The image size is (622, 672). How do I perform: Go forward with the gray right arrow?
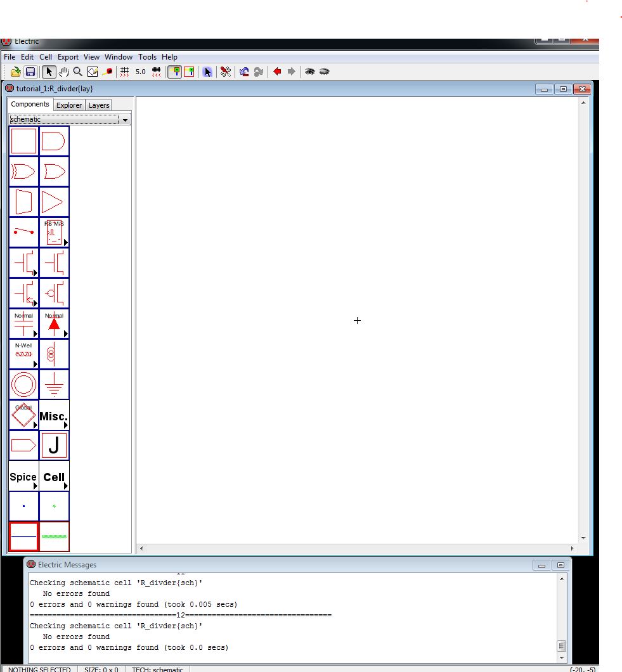[x=292, y=72]
